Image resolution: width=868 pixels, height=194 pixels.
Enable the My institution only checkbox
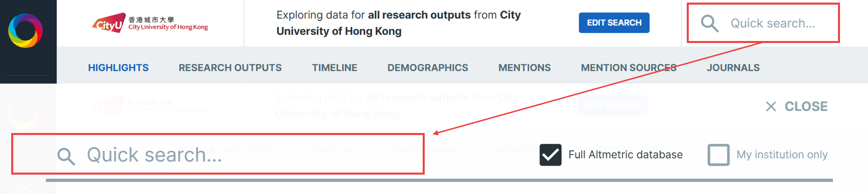pyautogui.click(x=718, y=155)
